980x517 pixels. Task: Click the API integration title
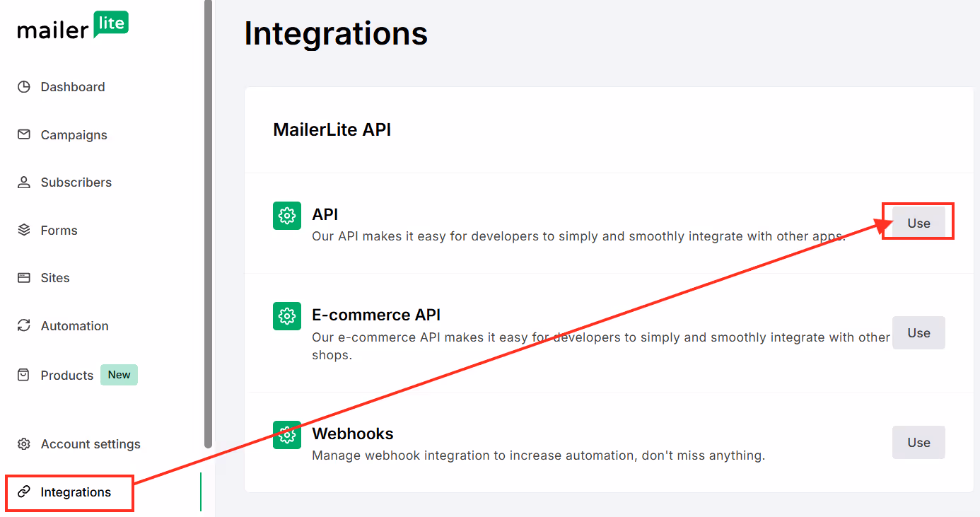click(325, 214)
